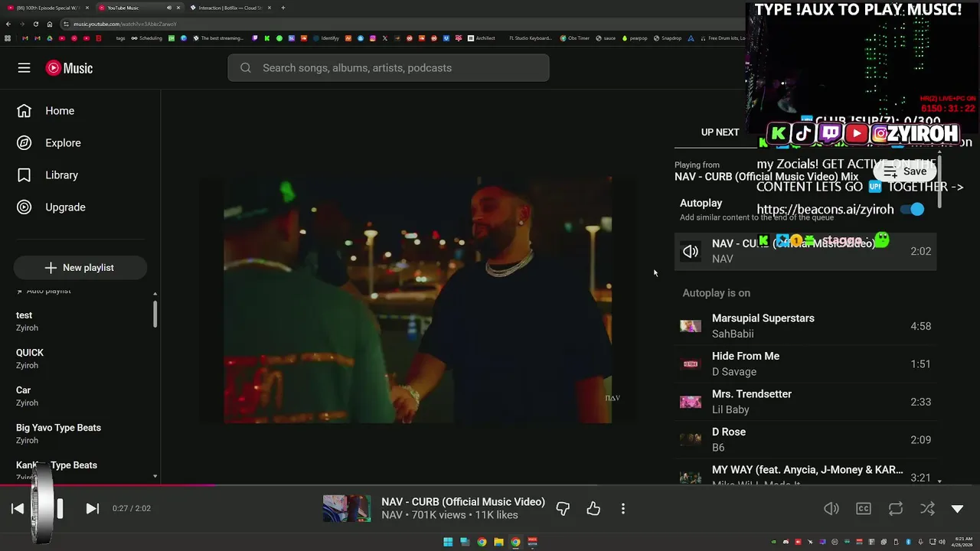Image resolution: width=980 pixels, height=551 pixels.
Task: Click the playlist list scroll-down arrow
Action: pyautogui.click(x=155, y=477)
